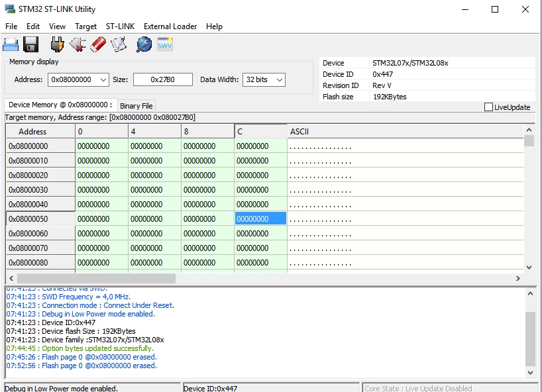Open the Target menu
Image resolution: width=542 pixels, height=392 pixels.
85,26
